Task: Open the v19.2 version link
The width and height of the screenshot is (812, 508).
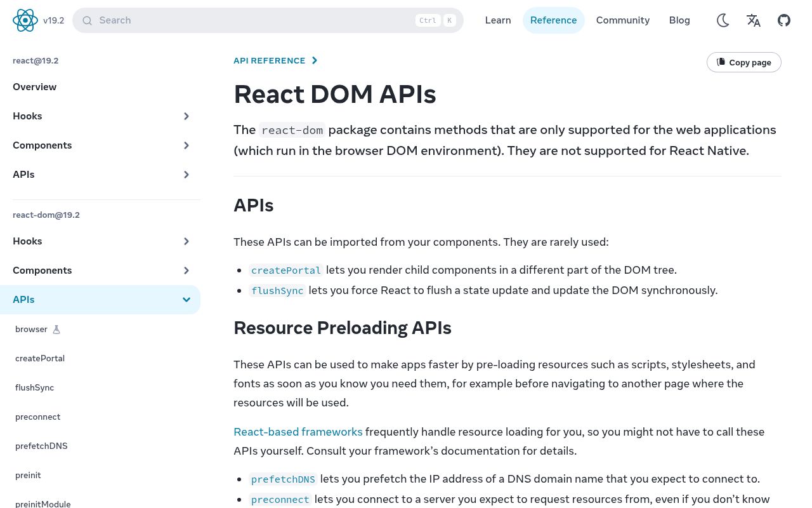Action: tap(54, 20)
